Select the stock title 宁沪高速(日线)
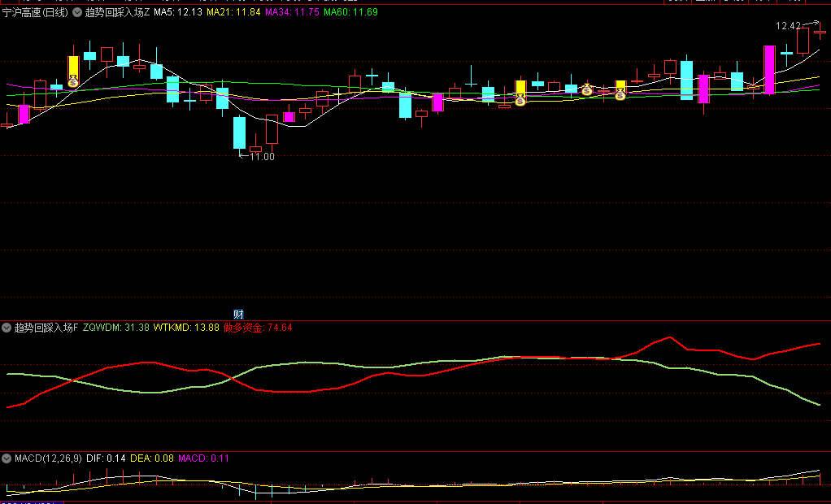This screenshot has width=831, height=504. coord(36,12)
